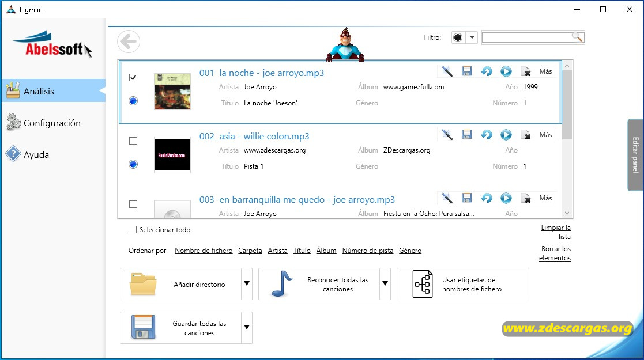Enable Seleccionar todo checkbox
The height and width of the screenshot is (360, 644).
point(132,229)
